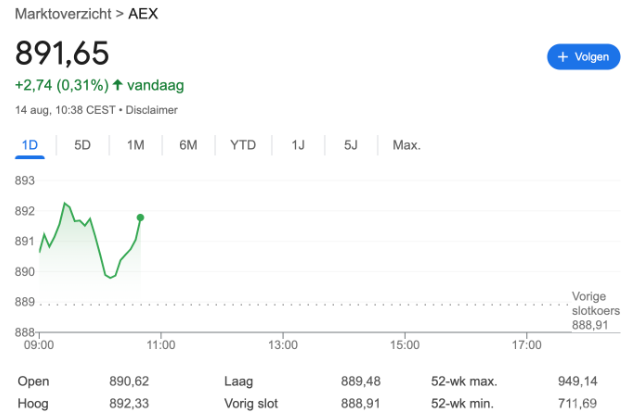Click the Open value 890,62
The width and height of the screenshot is (638, 419).
[x=129, y=381]
